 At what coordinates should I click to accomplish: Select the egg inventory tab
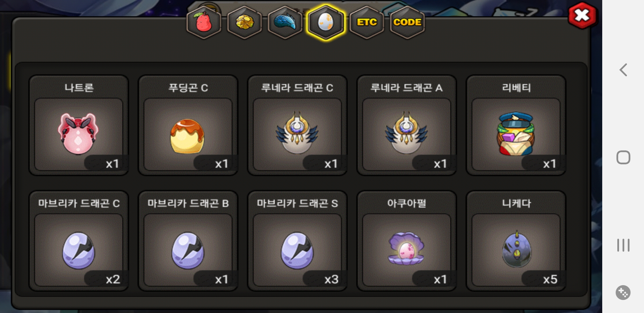tap(326, 23)
